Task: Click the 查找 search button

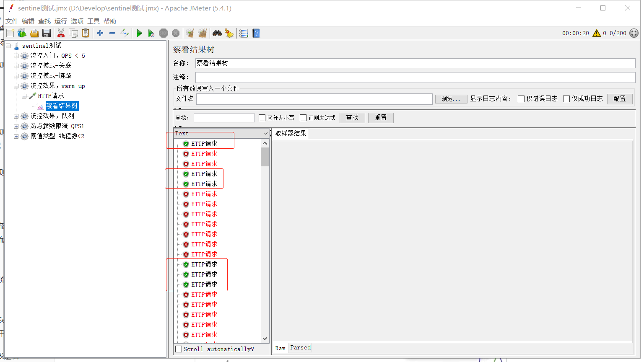Action: coord(352,118)
